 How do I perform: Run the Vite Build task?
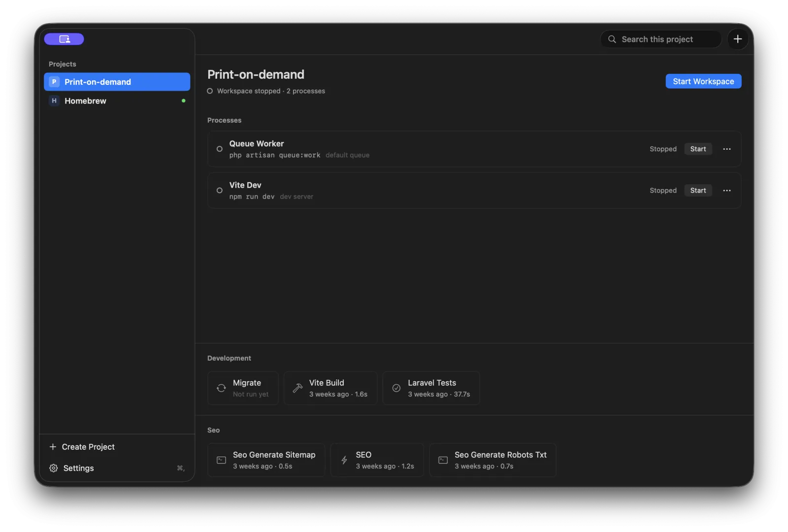pyautogui.click(x=330, y=388)
